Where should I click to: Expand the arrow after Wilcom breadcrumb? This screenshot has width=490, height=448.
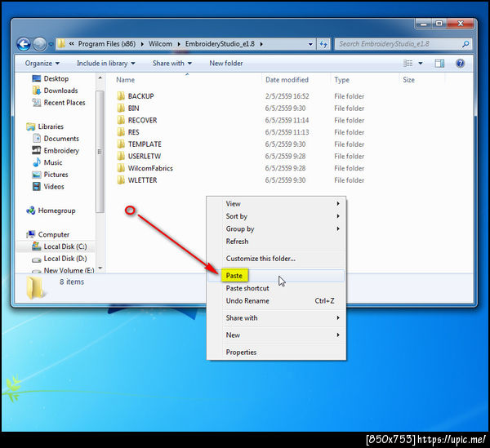click(x=179, y=44)
